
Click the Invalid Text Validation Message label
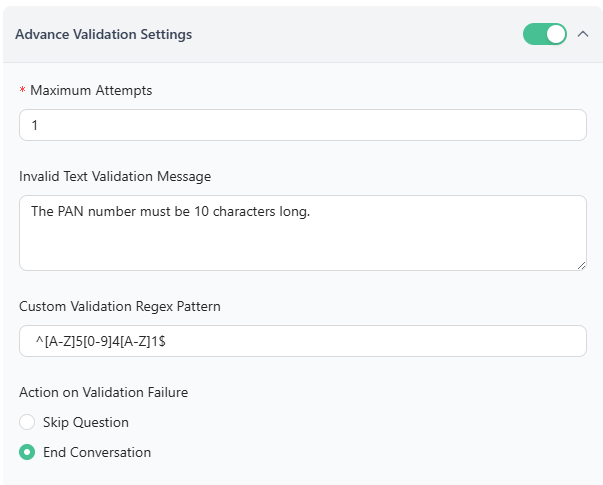coord(115,176)
